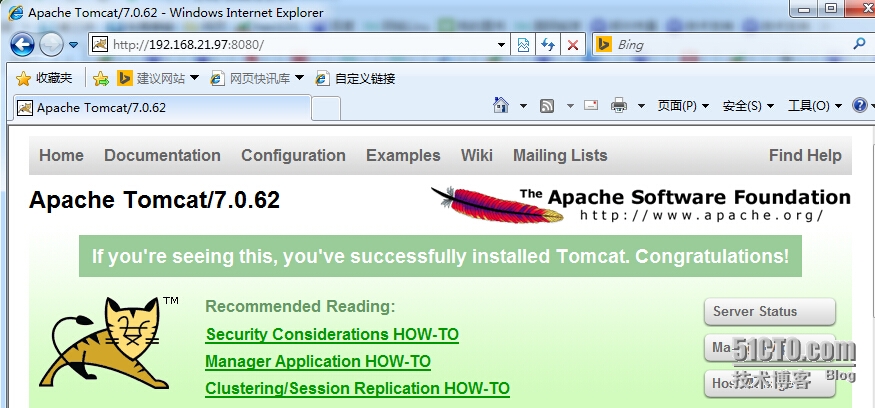Open the 安全(S) Safety menu

click(x=748, y=105)
